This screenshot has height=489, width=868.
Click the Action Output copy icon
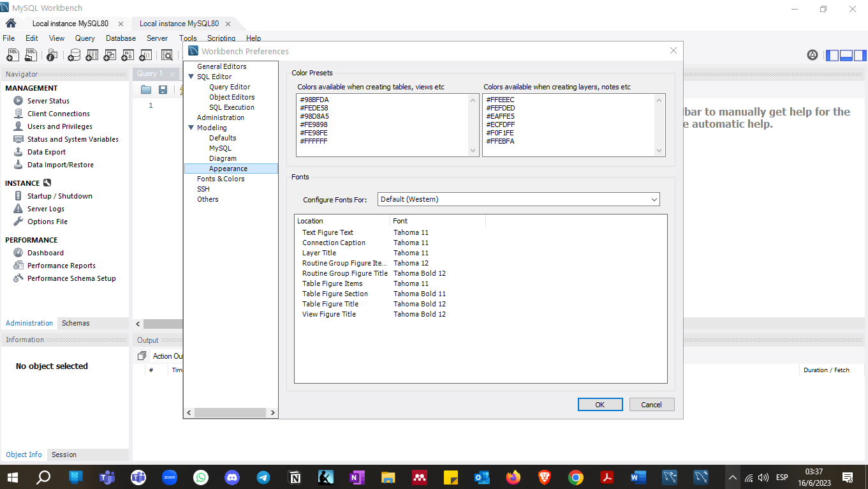(142, 356)
